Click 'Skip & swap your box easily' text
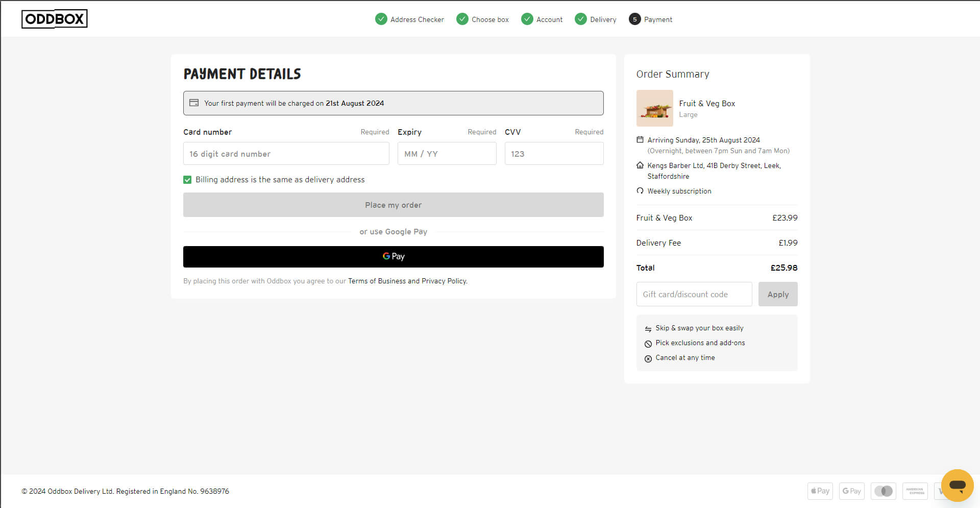Viewport: 980px width, 508px height. (699, 328)
